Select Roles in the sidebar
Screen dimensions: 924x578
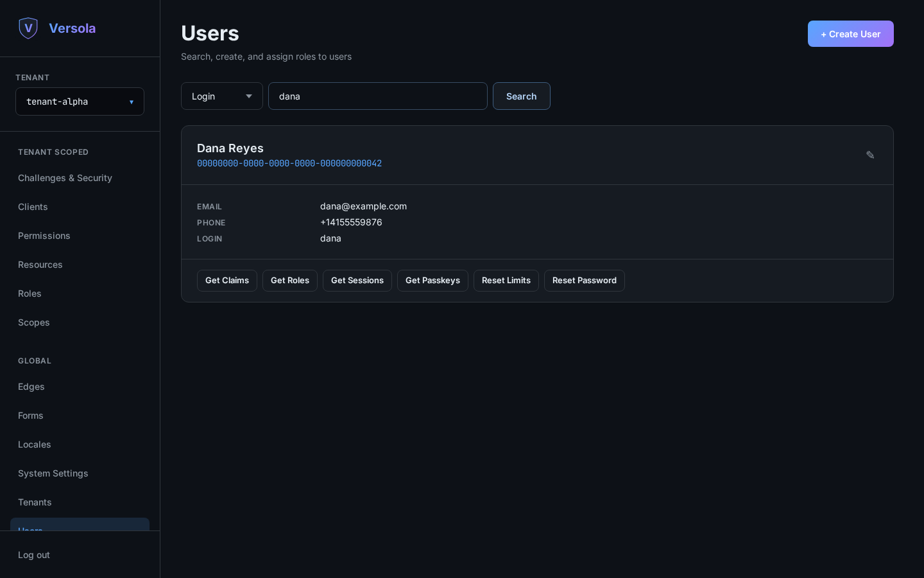(80, 293)
